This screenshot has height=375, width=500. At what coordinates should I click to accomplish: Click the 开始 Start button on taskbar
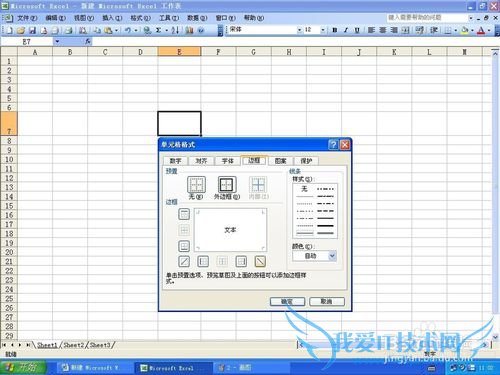(23, 367)
